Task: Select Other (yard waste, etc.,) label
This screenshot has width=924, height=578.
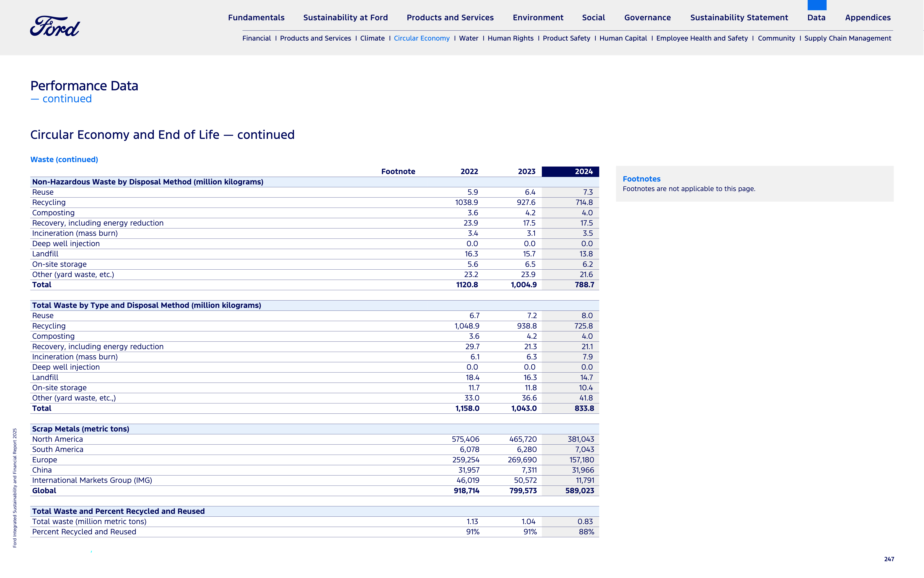Action: tap(74, 398)
